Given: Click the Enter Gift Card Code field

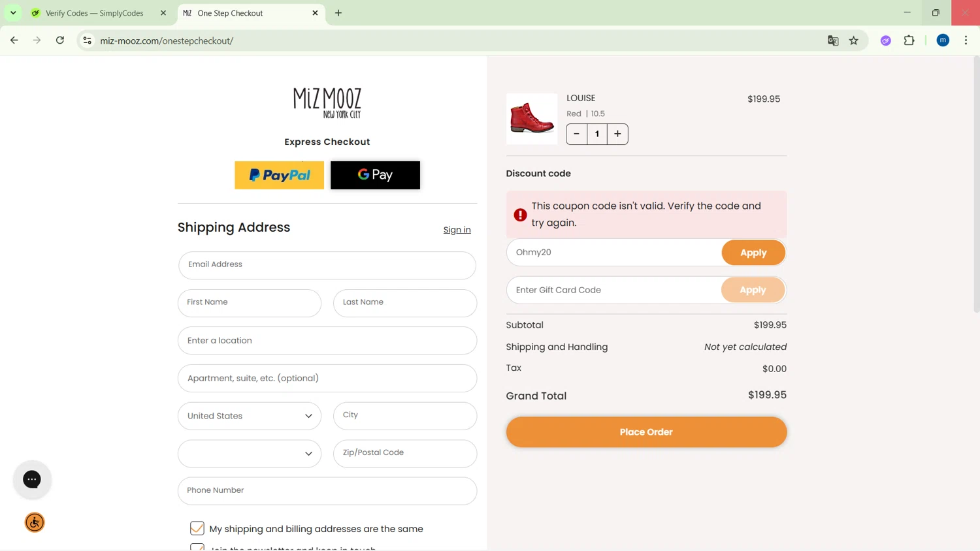Looking at the screenshot, I should 614,290.
